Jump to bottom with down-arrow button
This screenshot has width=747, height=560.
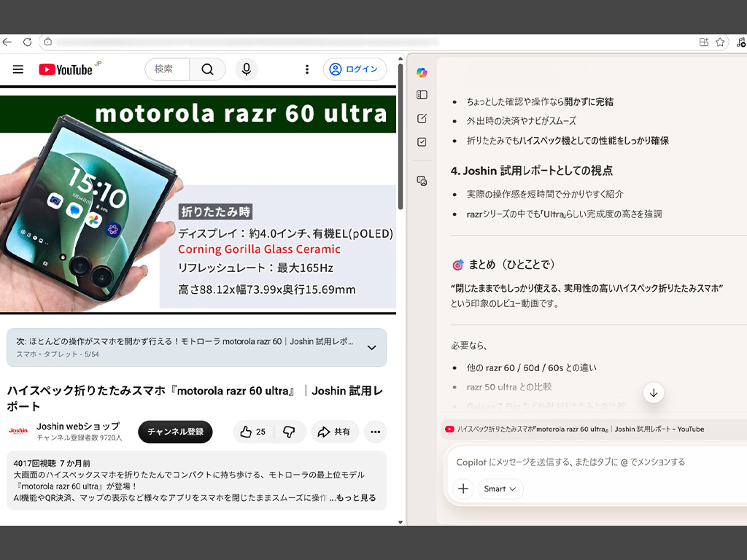click(654, 393)
